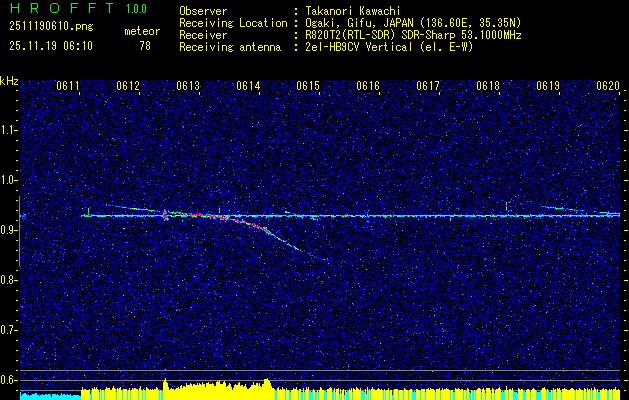The image size is (629, 400).
Task: Click the Receiver label
Action: [x=203, y=35]
